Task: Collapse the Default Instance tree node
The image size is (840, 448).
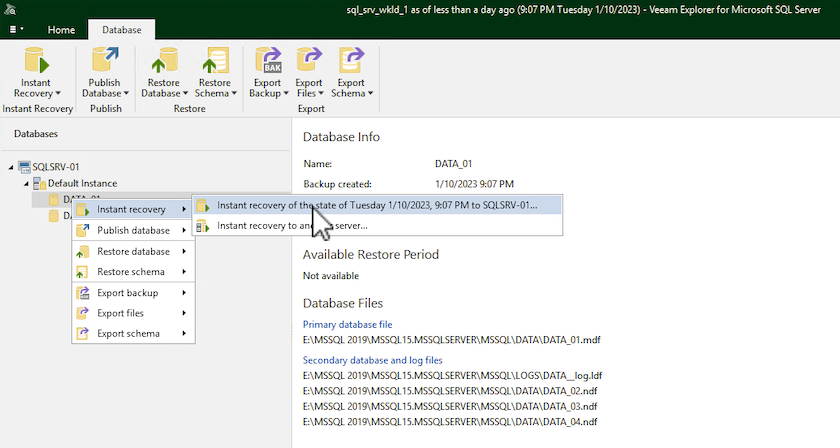Action: pyautogui.click(x=25, y=184)
